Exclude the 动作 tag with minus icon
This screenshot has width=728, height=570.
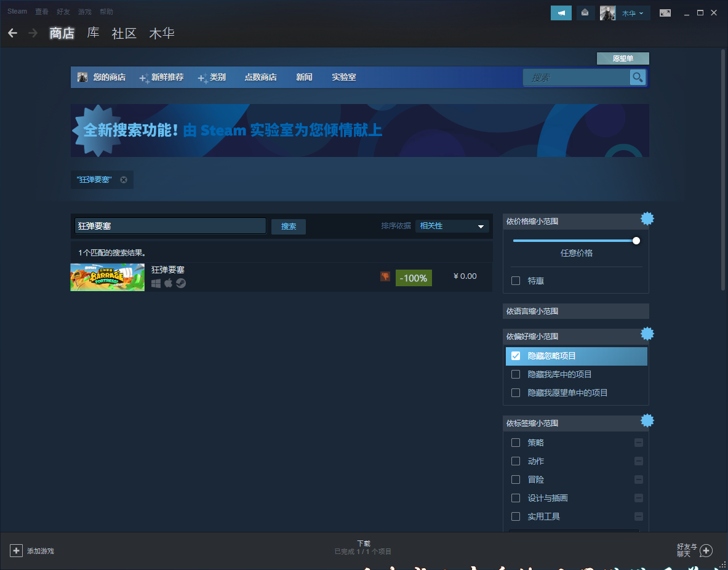pyautogui.click(x=638, y=461)
